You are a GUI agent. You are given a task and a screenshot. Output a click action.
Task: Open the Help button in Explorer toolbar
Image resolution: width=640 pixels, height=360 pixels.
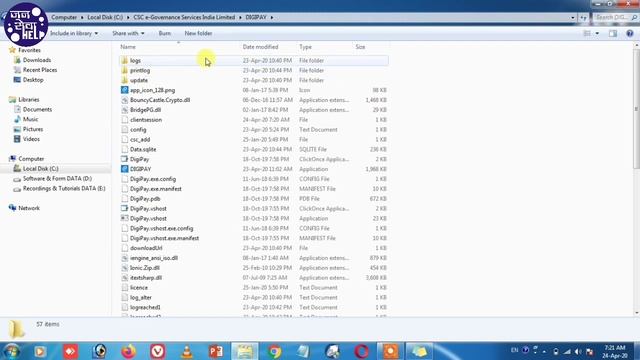pyautogui.click(x=630, y=33)
